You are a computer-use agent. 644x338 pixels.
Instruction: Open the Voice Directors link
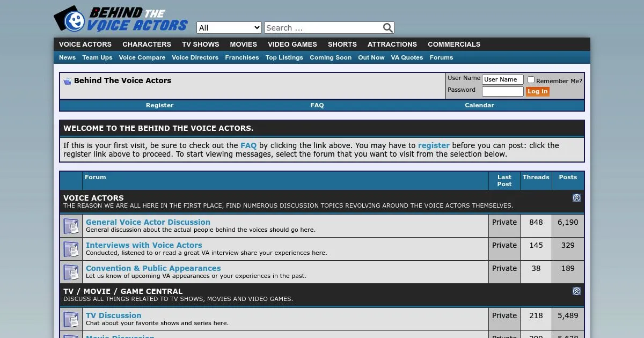(x=195, y=57)
